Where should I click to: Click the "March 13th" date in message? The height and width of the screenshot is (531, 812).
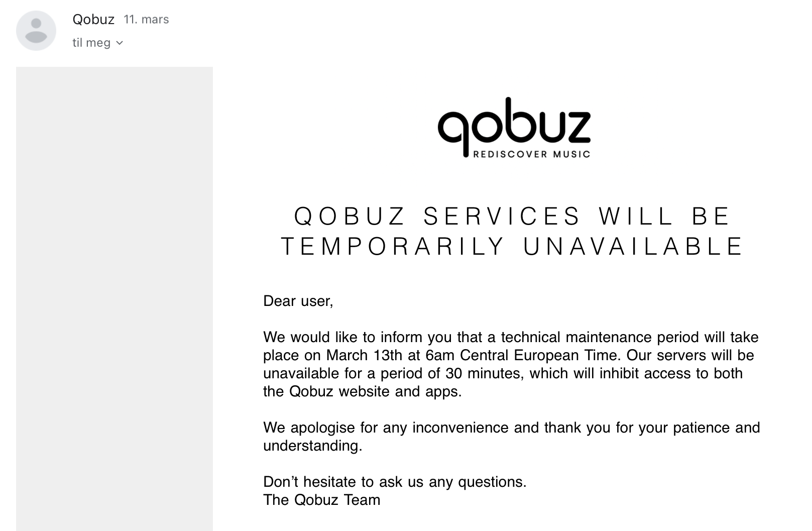pos(364,355)
